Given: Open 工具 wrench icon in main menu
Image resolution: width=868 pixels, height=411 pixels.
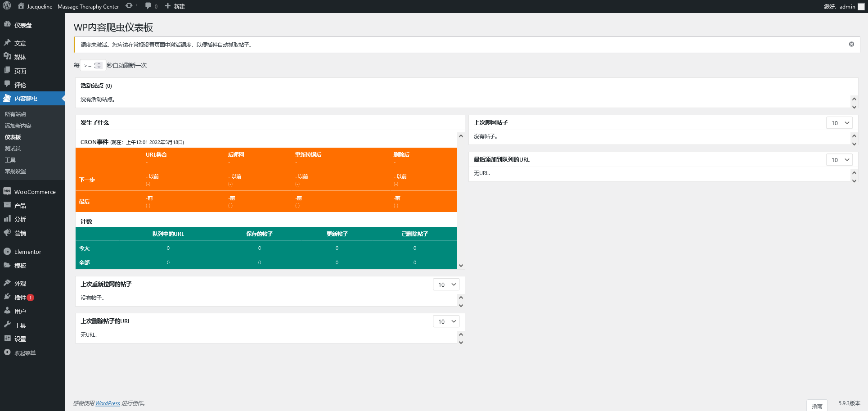Looking at the screenshot, I should coord(7,325).
